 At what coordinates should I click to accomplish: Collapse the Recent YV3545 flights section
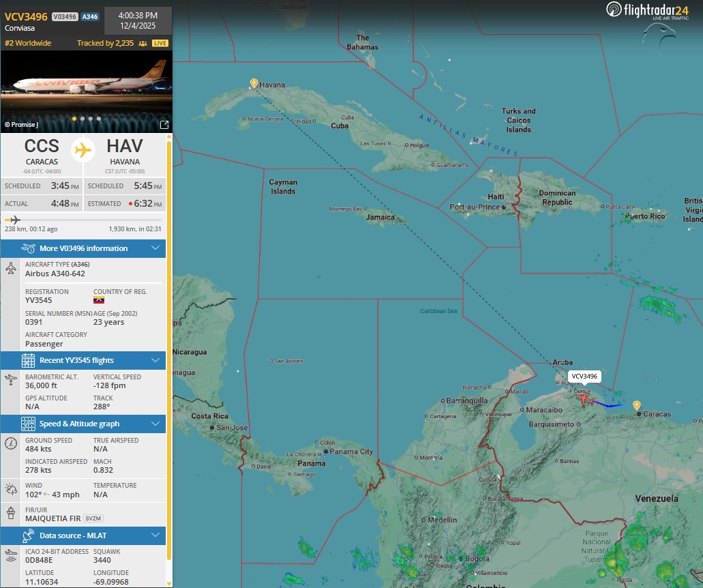pos(155,360)
